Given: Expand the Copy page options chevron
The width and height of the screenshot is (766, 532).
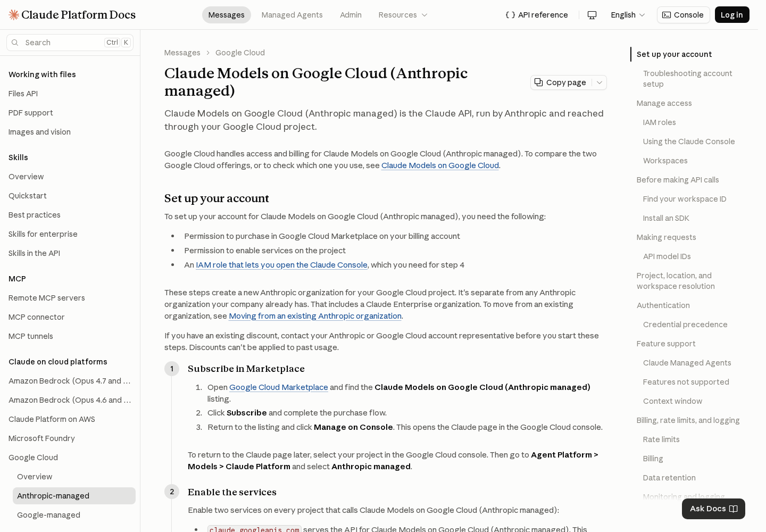Looking at the screenshot, I should (600, 82).
